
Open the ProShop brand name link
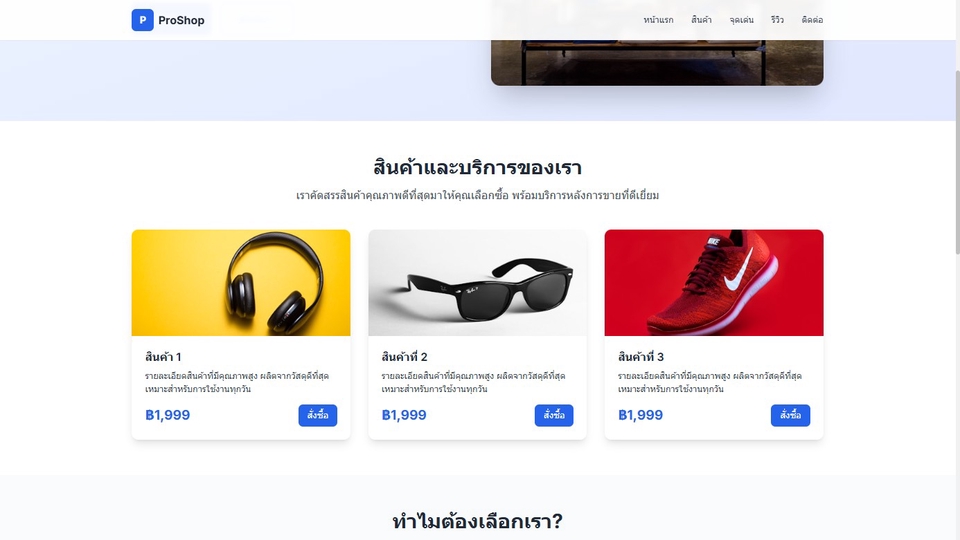(x=181, y=20)
